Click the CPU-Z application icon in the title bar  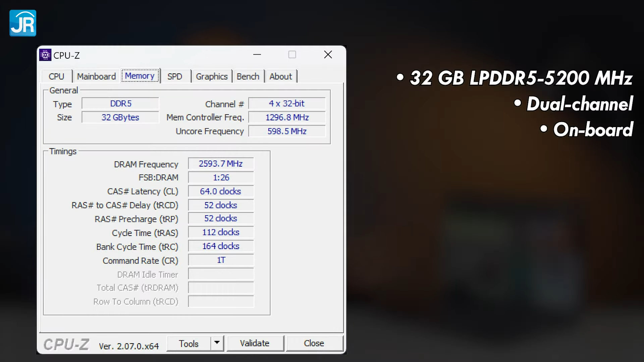[45, 55]
